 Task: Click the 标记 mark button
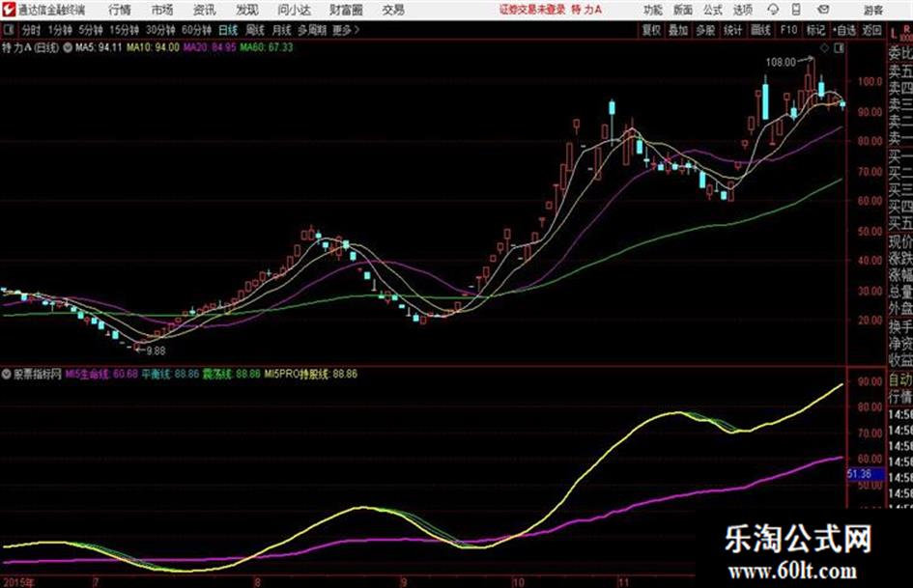(815, 30)
